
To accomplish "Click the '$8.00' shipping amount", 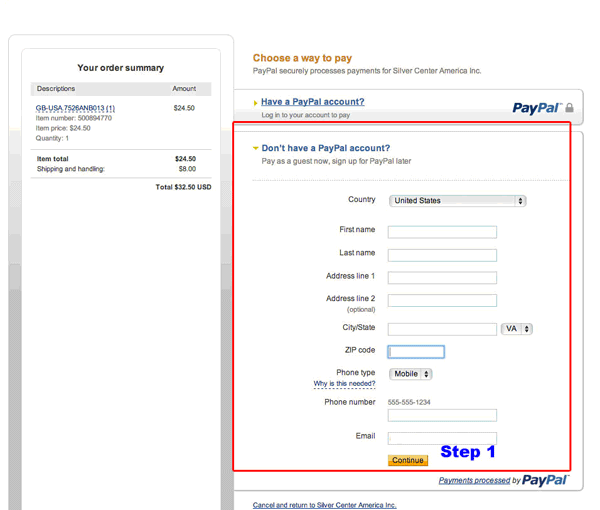I will click(188, 169).
